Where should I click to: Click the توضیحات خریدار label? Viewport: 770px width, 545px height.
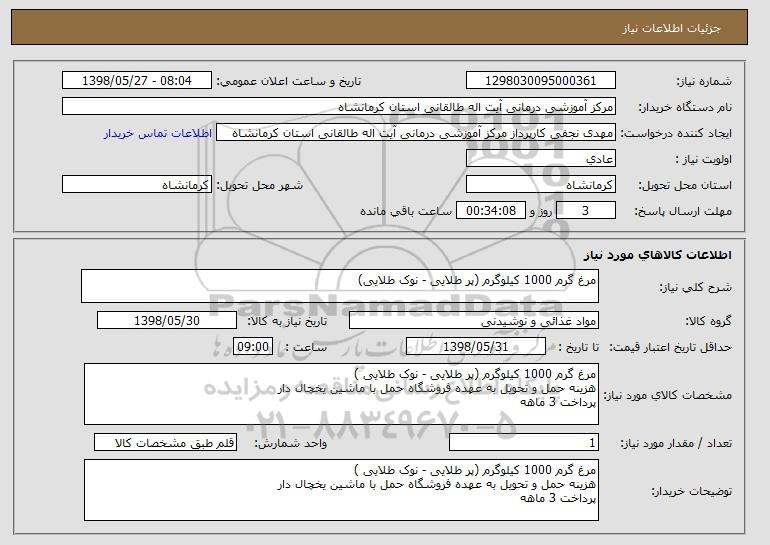[x=691, y=491]
